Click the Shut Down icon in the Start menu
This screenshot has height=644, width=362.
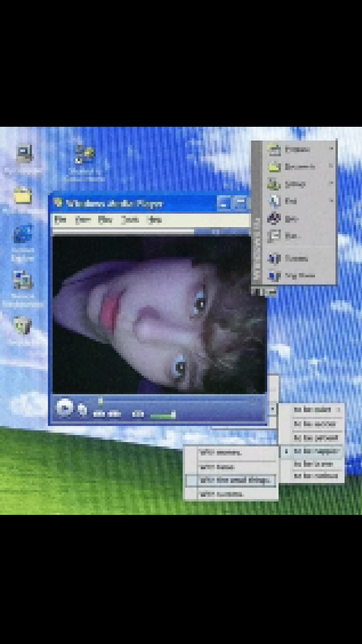click(274, 276)
